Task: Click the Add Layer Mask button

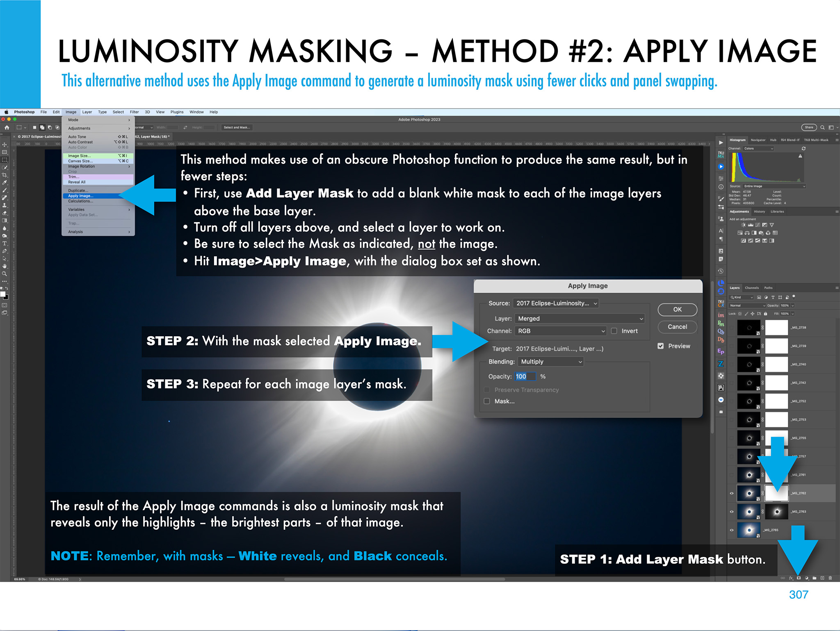Action: [799, 578]
